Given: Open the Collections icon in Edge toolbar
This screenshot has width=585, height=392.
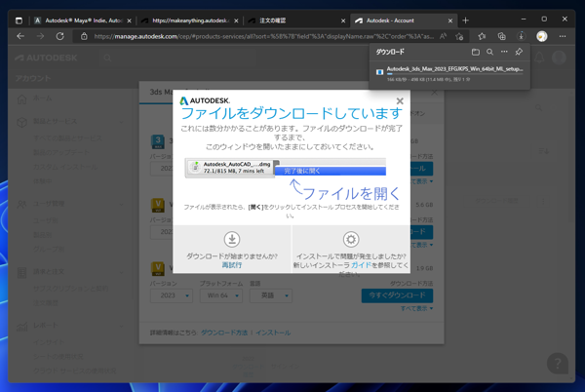Looking at the screenshot, I should click(502, 36).
